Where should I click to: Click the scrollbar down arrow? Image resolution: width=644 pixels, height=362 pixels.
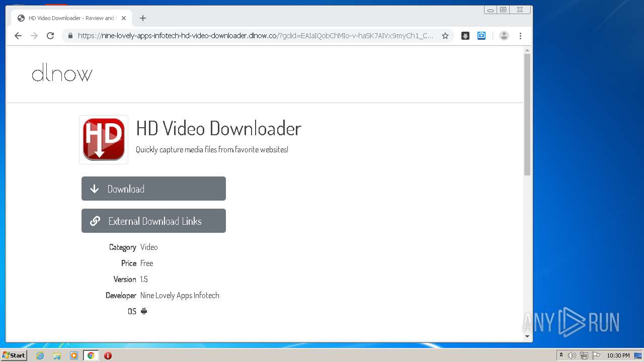527,336
